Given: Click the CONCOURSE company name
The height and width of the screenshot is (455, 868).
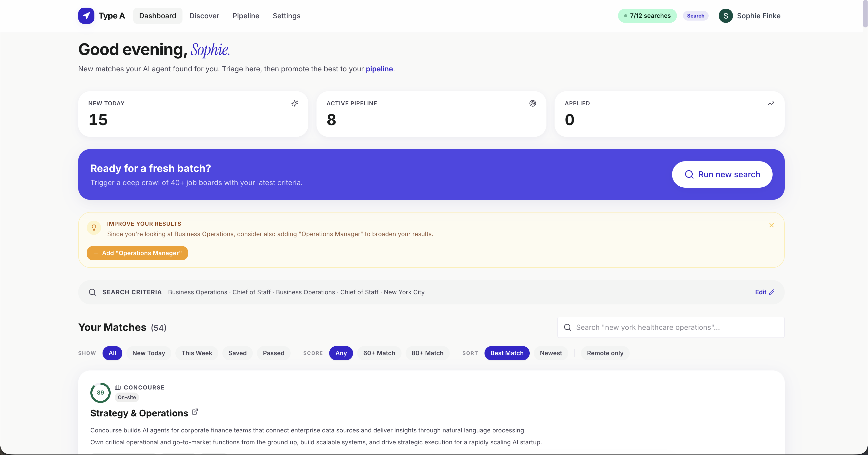Looking at the screenshot, I should (144, 388).
